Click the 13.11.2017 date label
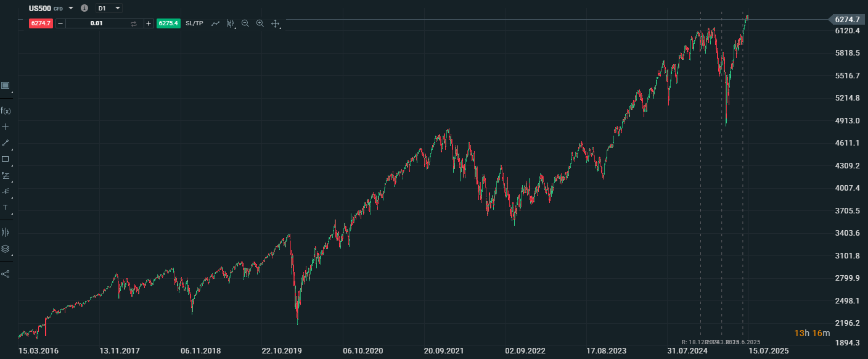Viewport: 868px width, 359px height. coord(120,351)
